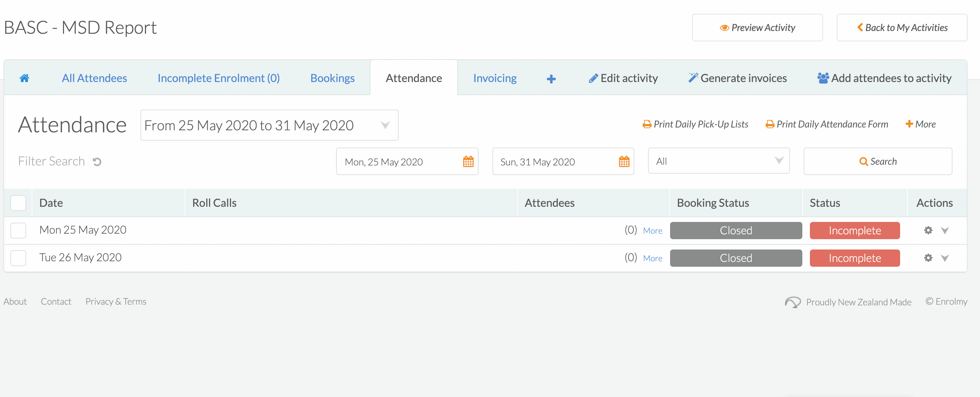The image size is (980, 397).
Task: Expand actions chevron for Tue 26 May
Action: click(x=945, y=258)
